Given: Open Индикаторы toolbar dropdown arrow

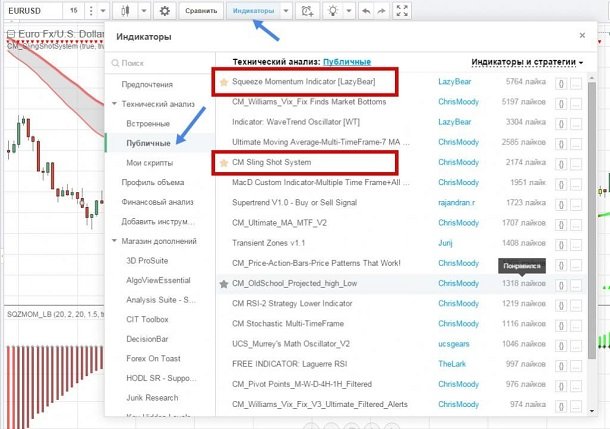Looking at the screenshot, I should tap(286, 11).
